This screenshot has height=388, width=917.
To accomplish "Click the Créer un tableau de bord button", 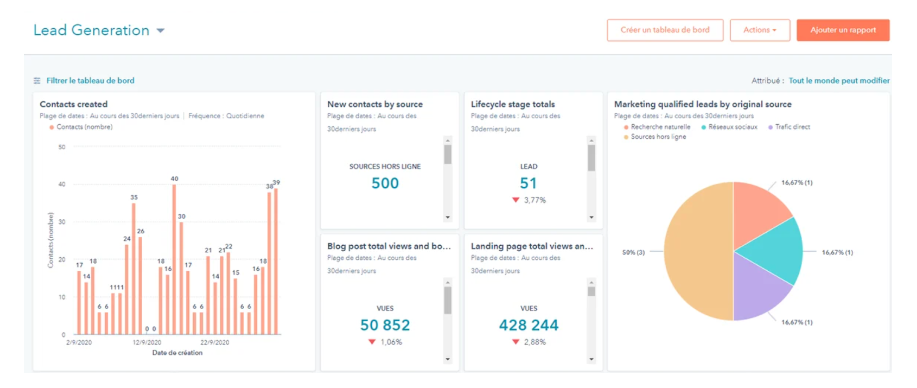I will tap(665, 30).
